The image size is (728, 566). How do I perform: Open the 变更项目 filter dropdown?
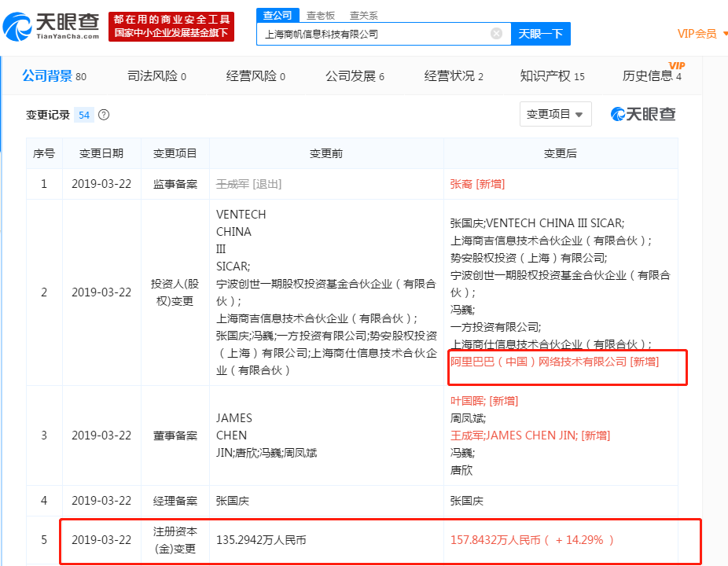tap(555, 114)
